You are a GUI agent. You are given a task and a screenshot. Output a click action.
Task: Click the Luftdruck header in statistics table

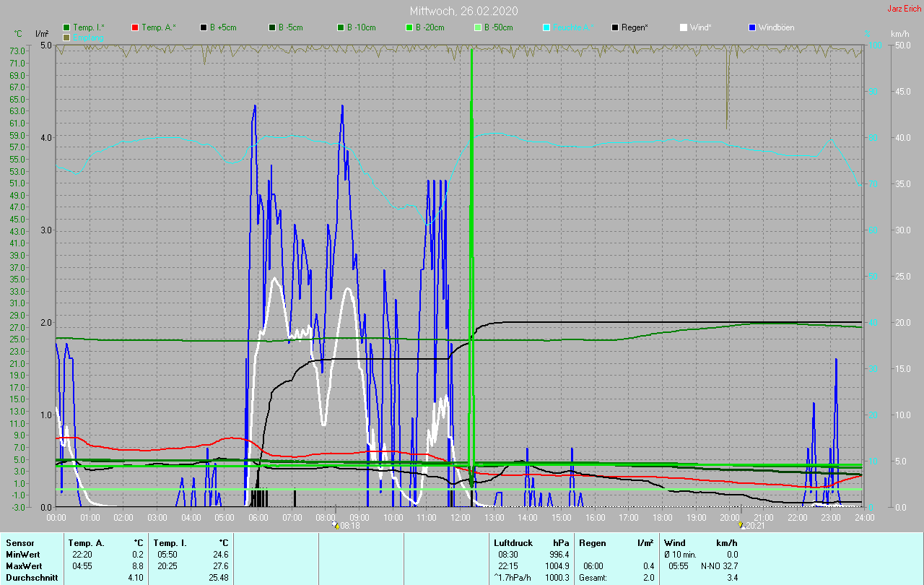pos(512,542)
